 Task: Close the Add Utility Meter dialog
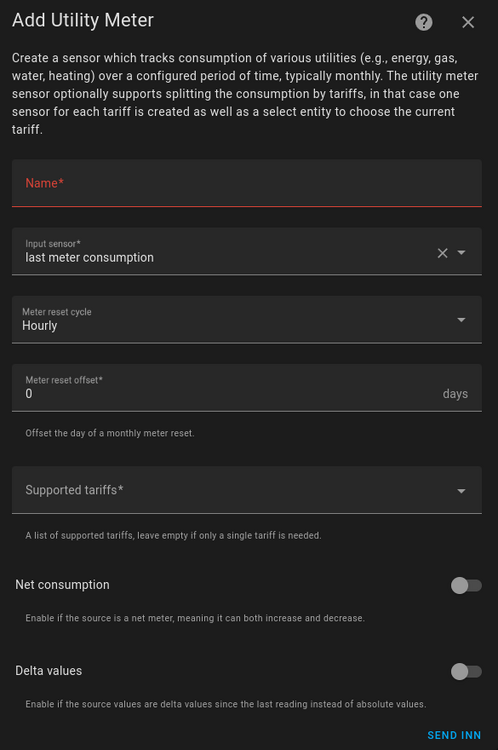(x=468, y=22)
